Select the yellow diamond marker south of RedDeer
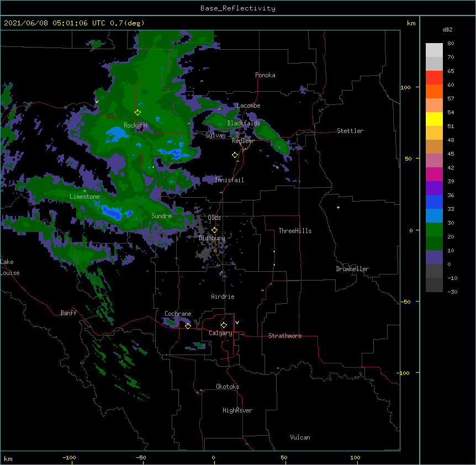 click(235, 155)
